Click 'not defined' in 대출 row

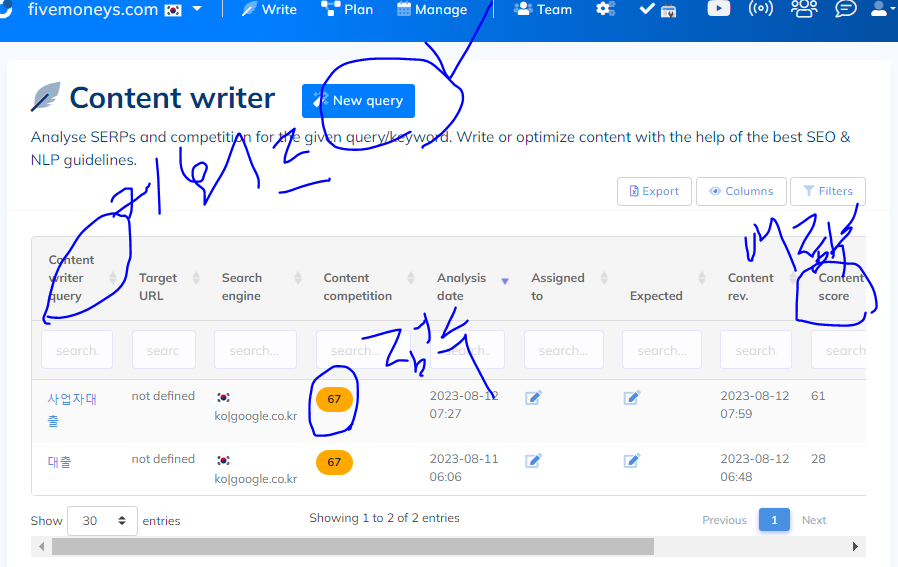click(x=163, y=459)
